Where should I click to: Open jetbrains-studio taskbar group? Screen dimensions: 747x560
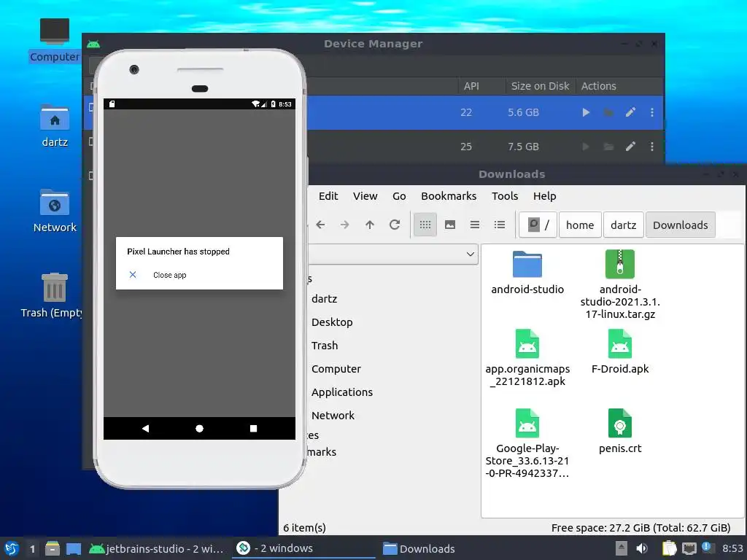(157, 548)
